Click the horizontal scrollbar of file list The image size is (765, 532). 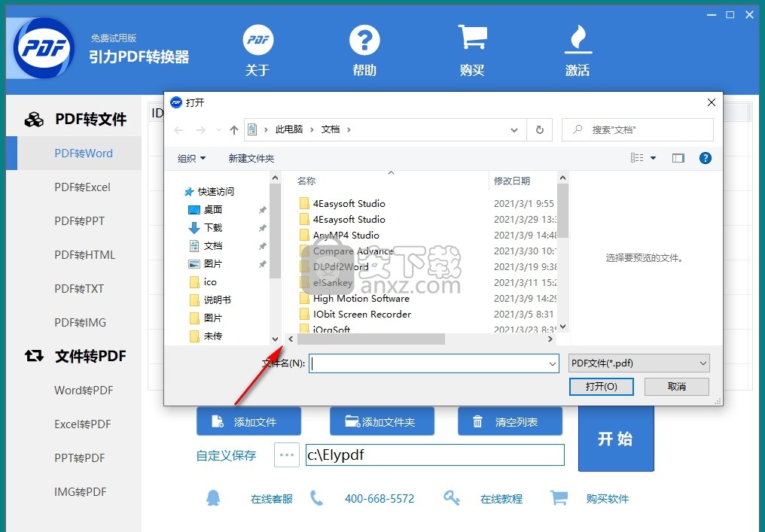coord(370,339)
